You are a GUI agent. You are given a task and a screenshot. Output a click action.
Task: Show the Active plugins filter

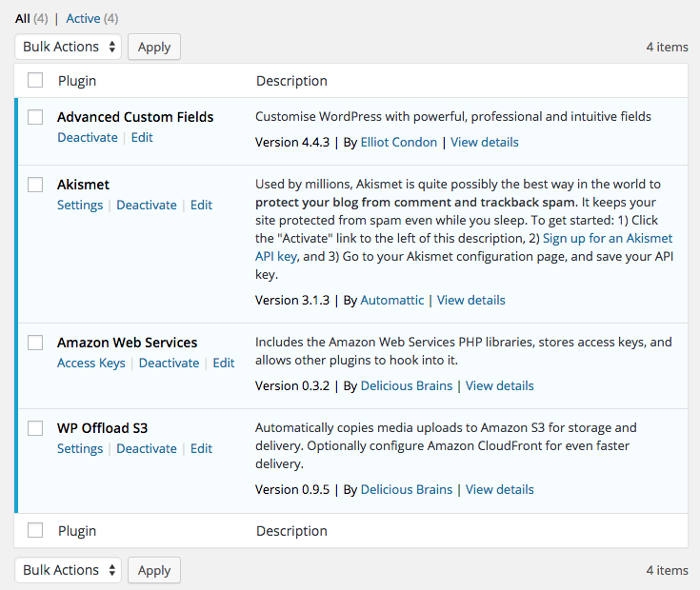coord(92,19)
